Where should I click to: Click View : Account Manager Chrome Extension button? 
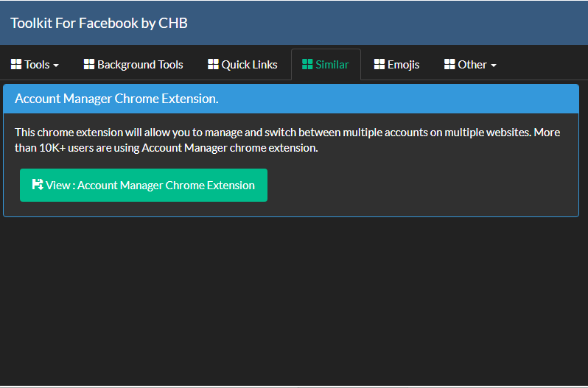point(144,185)
